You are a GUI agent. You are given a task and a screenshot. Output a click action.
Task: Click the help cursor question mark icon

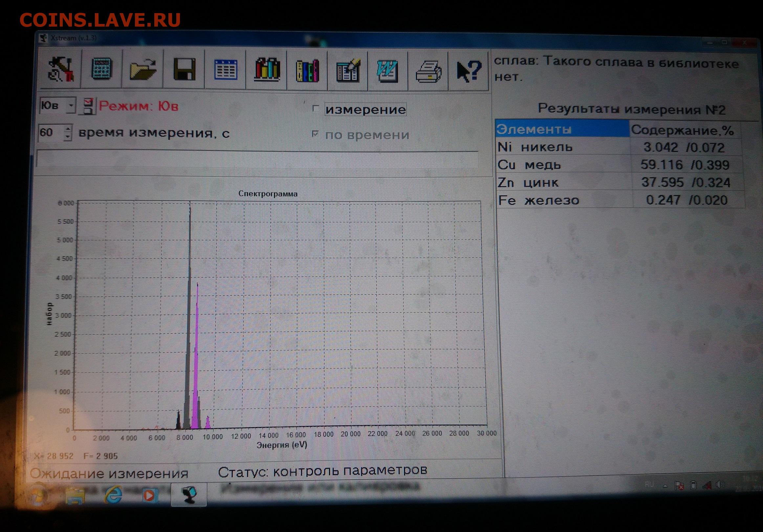468,71
